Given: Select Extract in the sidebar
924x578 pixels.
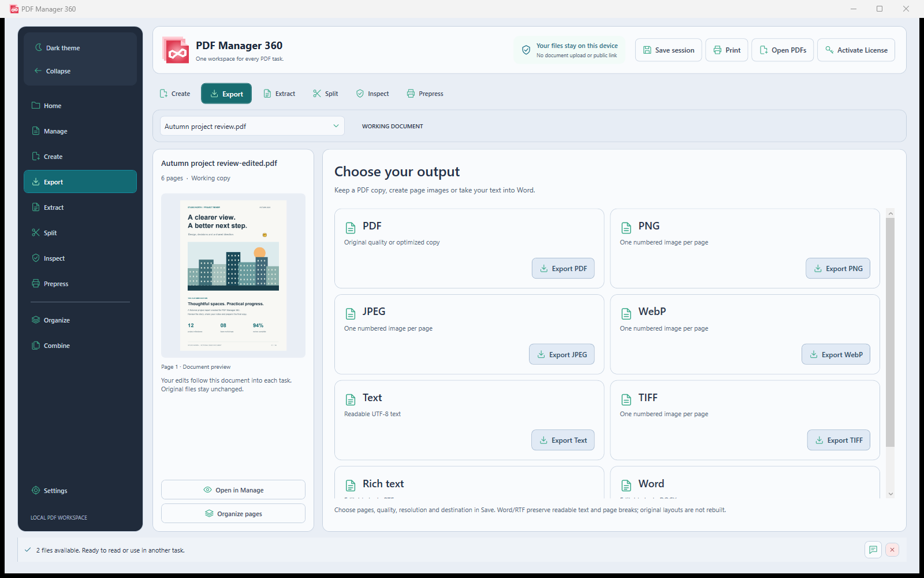Looking at the screenshot, I should coord(80,208).
